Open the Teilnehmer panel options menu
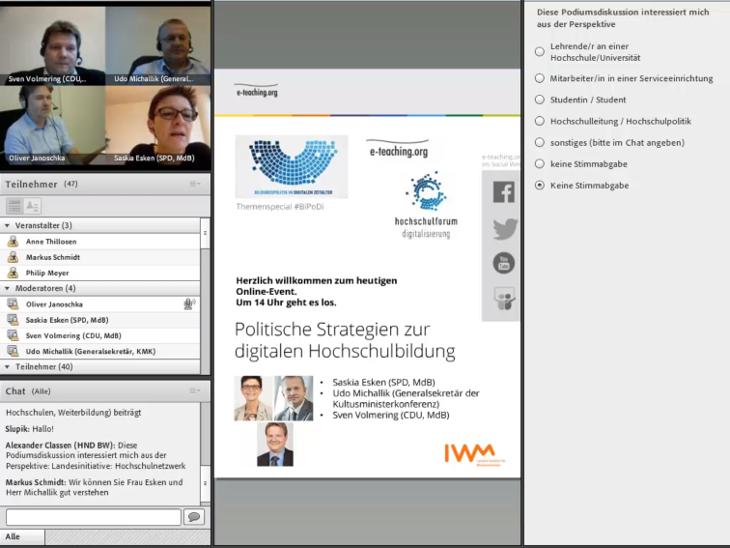The width and height of the screenshot is (730, 548). (x=195, y=184)
